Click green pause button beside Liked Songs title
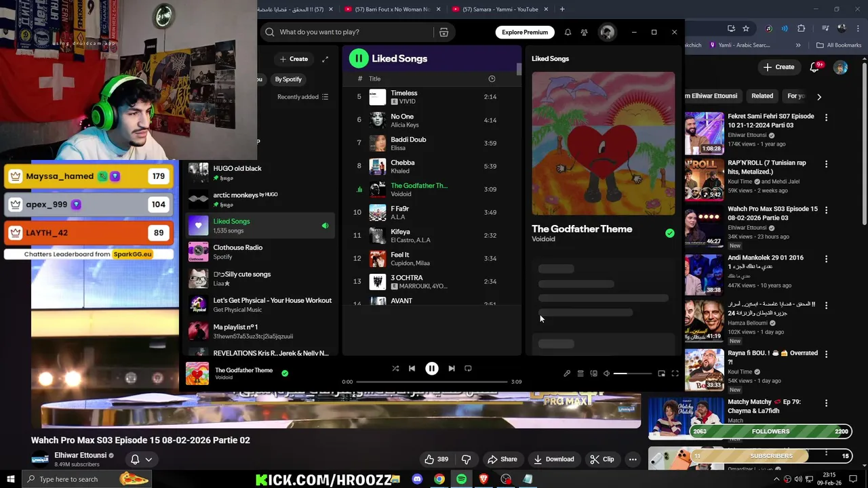This screenshot has height=488, width=868. pos(359,58)
